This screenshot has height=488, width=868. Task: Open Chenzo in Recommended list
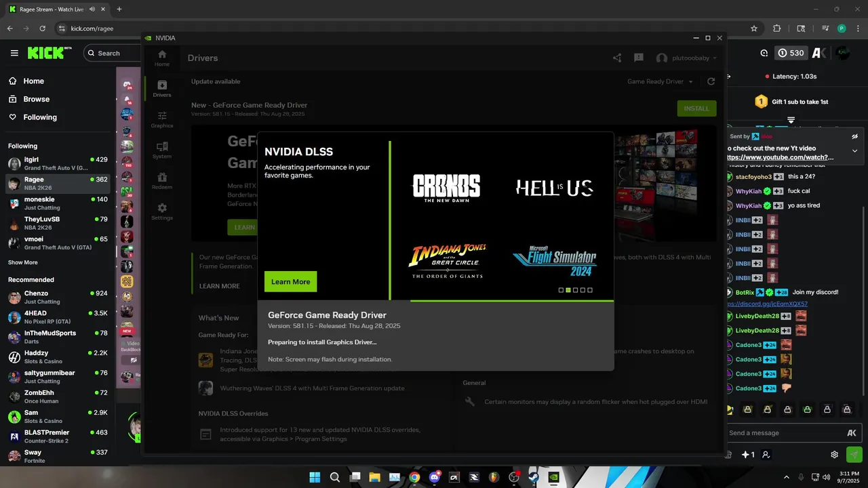click(x=58, y=297)
